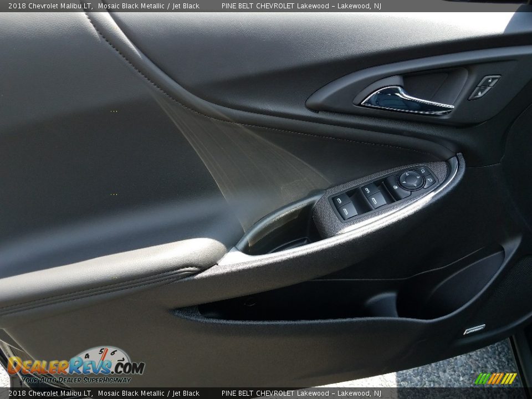Click the DealerRevs.com logo
This screenshot has width=532, height=399.
[x=76, y=366]
